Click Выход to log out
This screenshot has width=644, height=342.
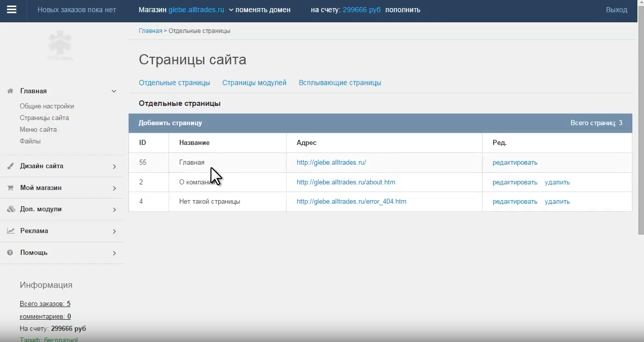point(616,10)
